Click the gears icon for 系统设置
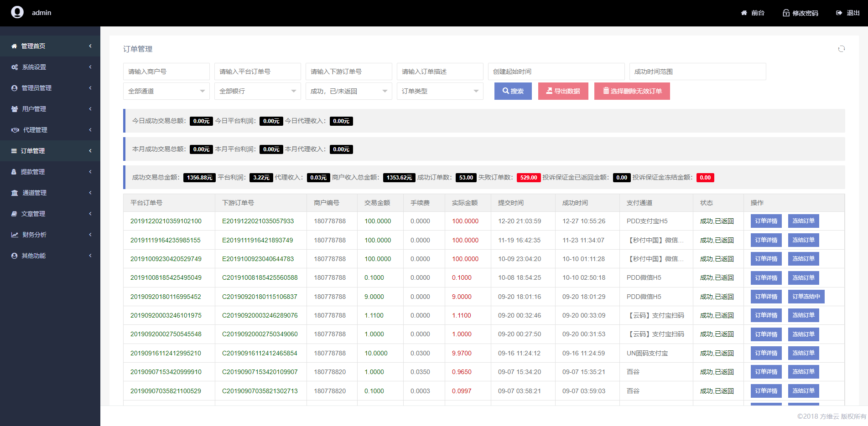 [x=15, y=67]
